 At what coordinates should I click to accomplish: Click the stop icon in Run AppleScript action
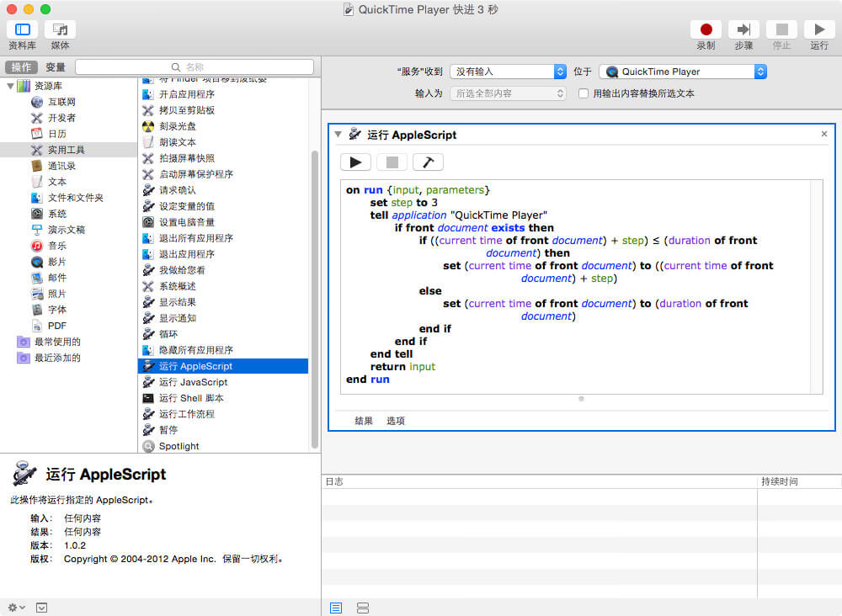pos(390,162)
